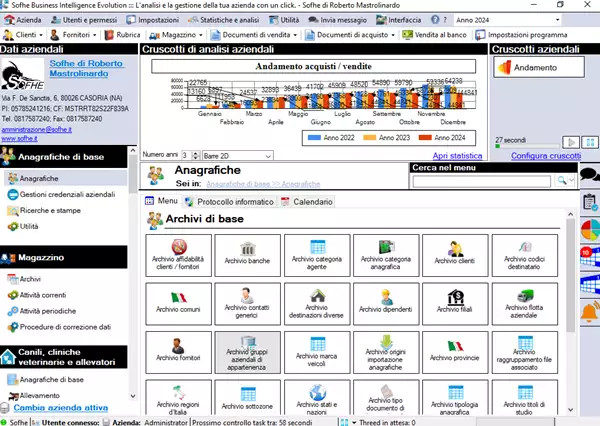Click the Cambia azienda attiva link

61,408
